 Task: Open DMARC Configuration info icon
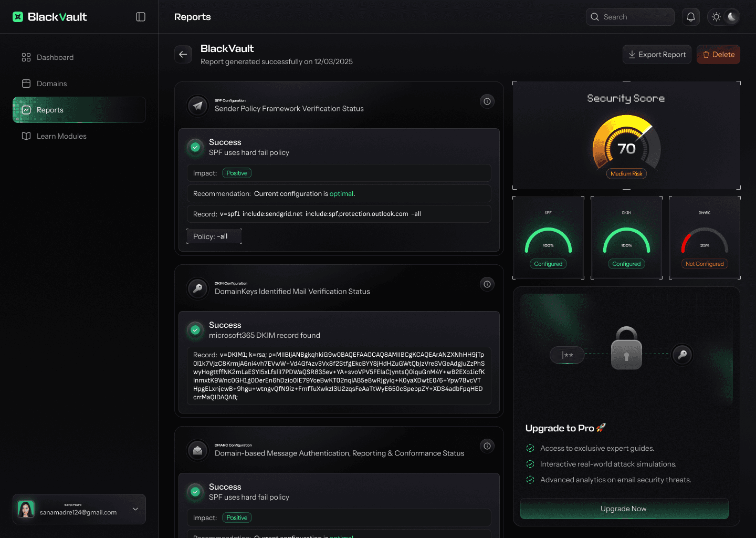click(x=487, y=446)
